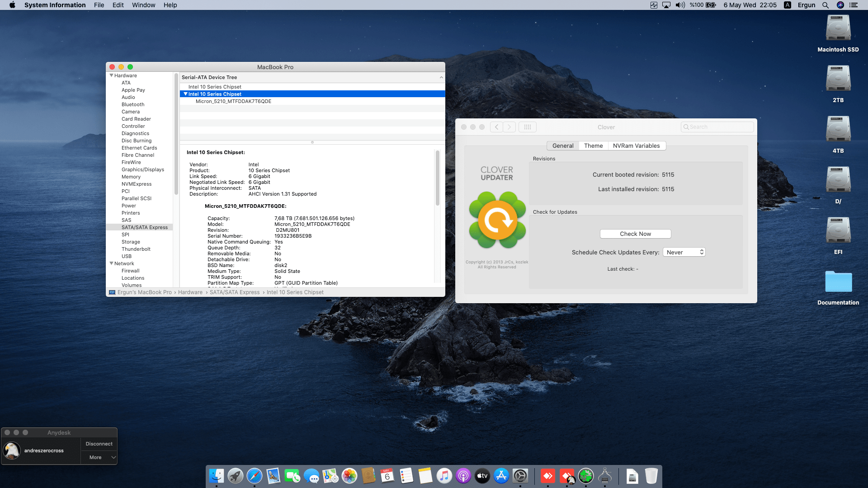Screen dimensions: 868x488
Task: Switch to the Theme tab
Action: (593, 145)
